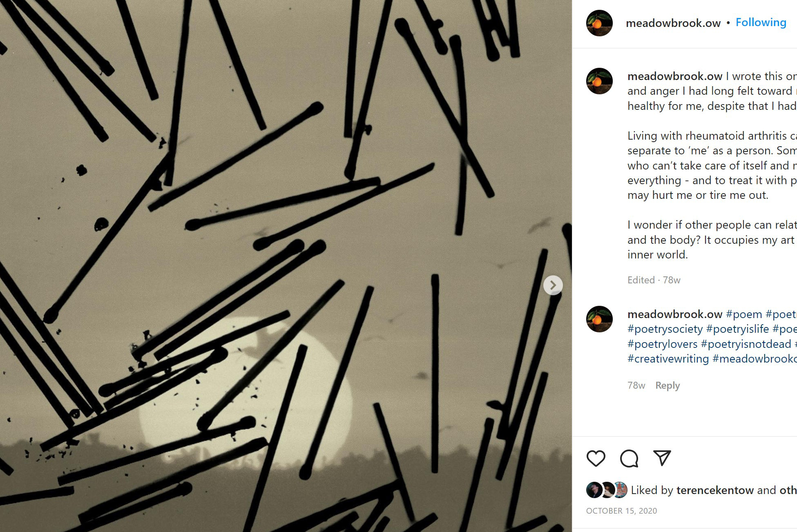797x532 pixels.
Task: Open the #poem hashtag
Action: coord(744,314)
